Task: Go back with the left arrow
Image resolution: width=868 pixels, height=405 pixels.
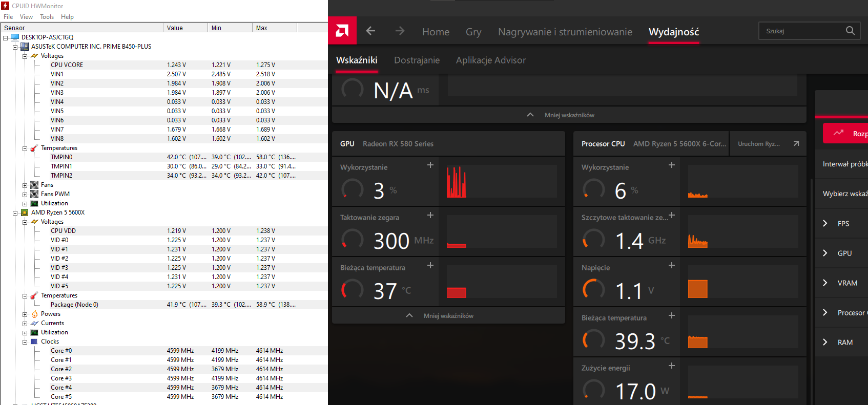Action: tap(370, 31)
